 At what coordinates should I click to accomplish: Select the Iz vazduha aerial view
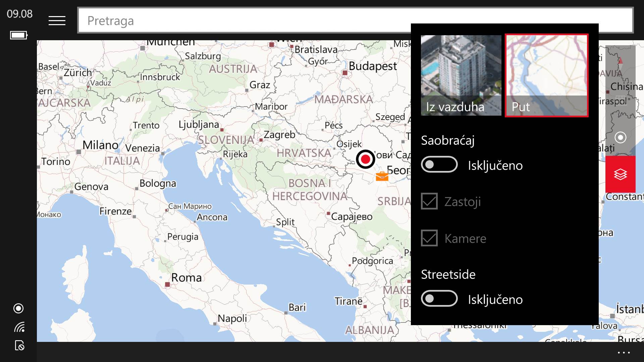pyautogui.click(x=461, y=75)
